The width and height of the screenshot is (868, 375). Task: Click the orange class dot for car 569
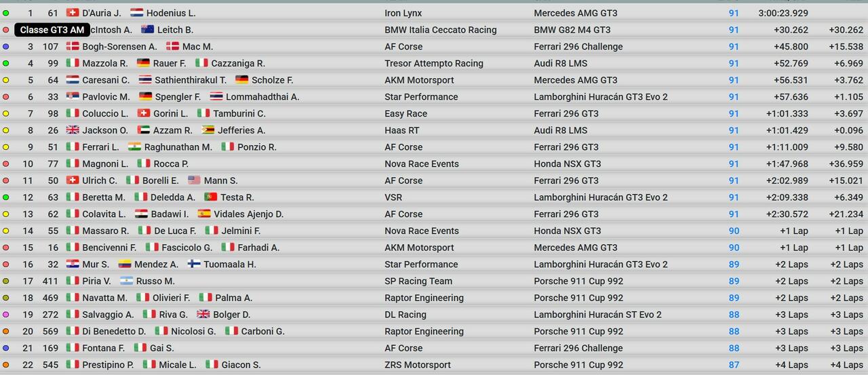pos(6,332)
